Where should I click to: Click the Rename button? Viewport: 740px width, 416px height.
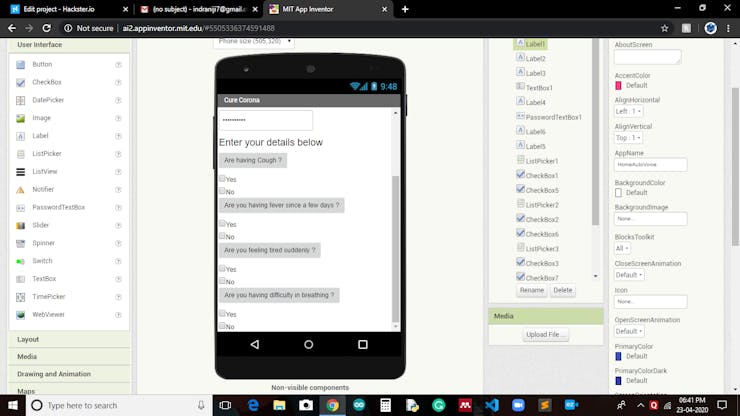tap(531, 290)
